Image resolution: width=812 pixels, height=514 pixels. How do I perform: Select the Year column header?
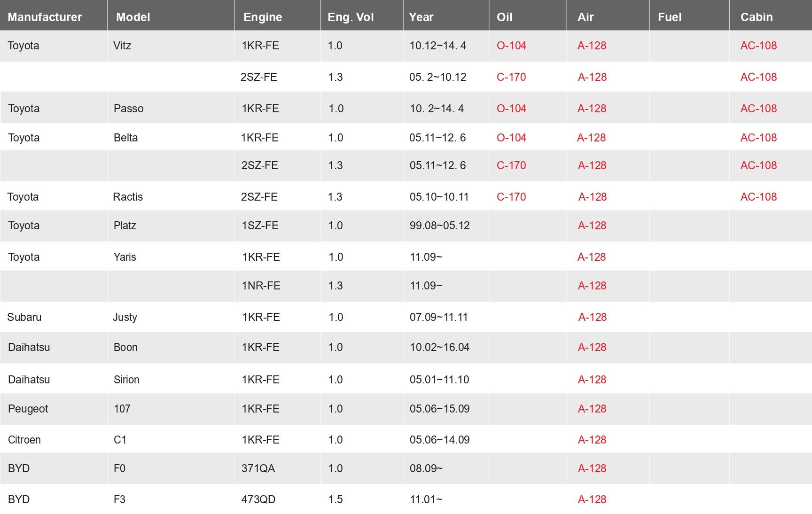pyautogui.click(x=421, y=17)
